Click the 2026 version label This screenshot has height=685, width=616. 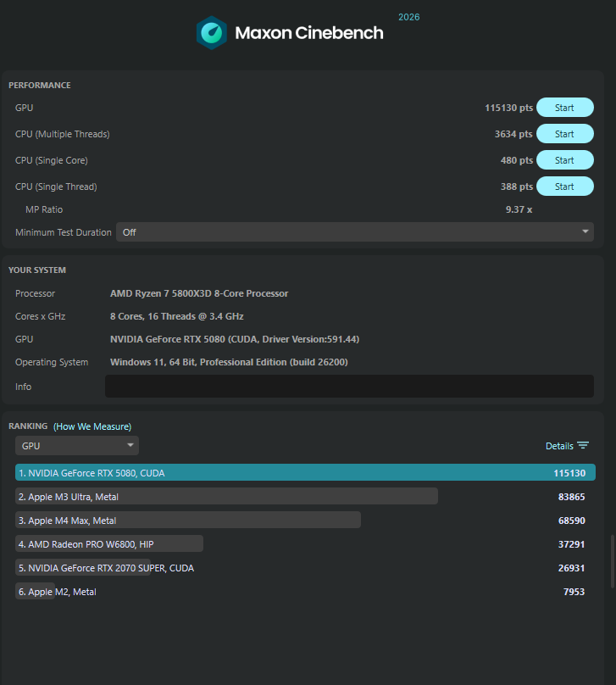408,17
